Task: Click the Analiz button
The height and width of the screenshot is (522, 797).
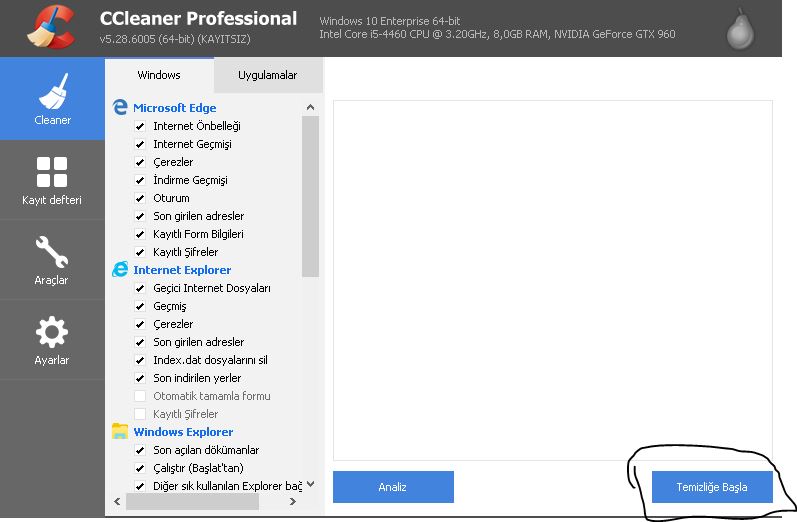Action: [393, 487]
